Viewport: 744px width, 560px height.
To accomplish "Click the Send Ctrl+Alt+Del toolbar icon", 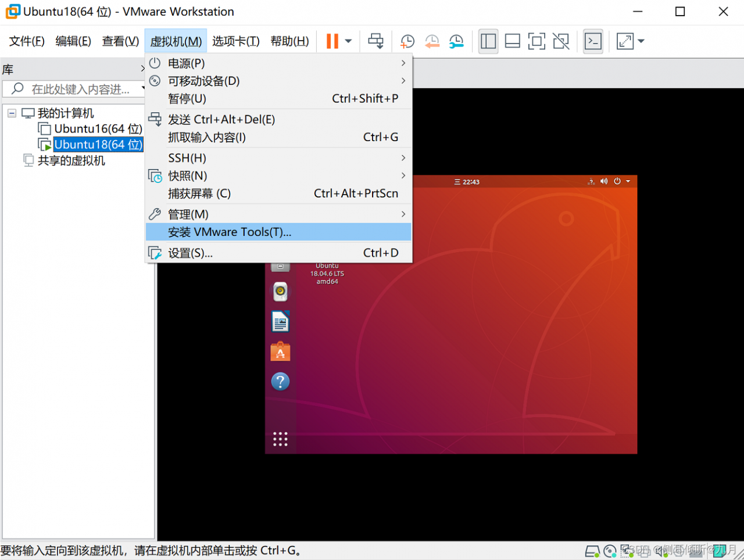I will click(376, 41).
